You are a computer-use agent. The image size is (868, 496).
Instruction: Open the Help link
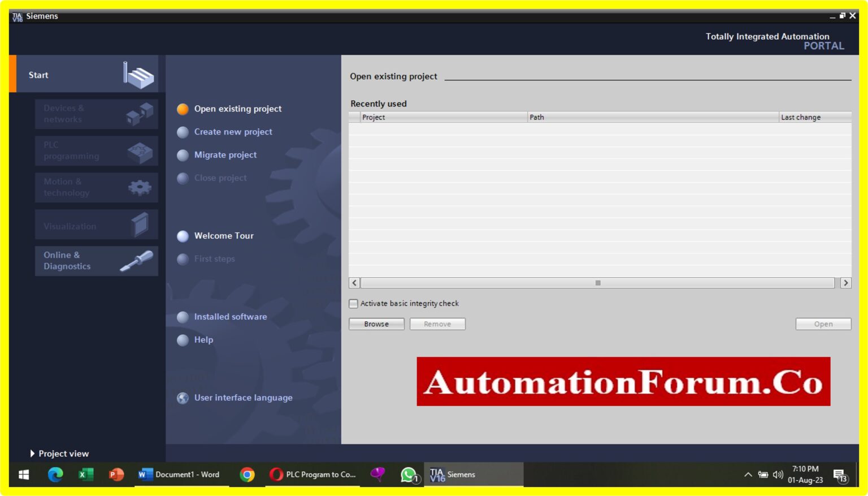(203, 340)
